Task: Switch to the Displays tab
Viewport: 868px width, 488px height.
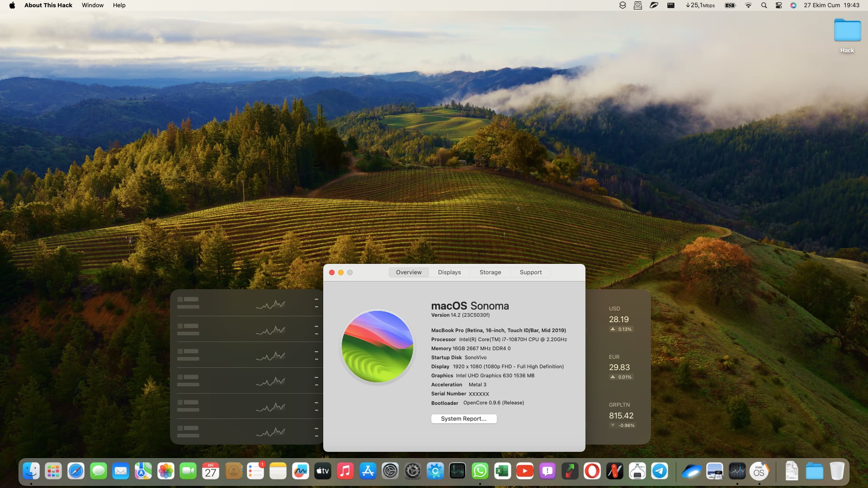Action: click(449, 272)
